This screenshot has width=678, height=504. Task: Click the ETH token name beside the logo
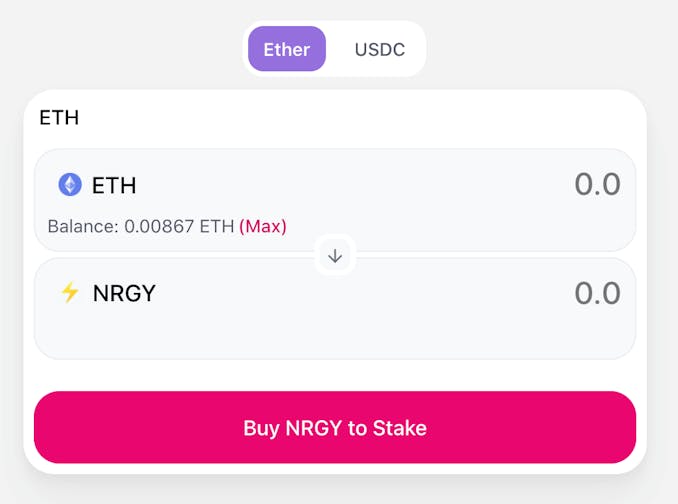(x=114, y=185)
